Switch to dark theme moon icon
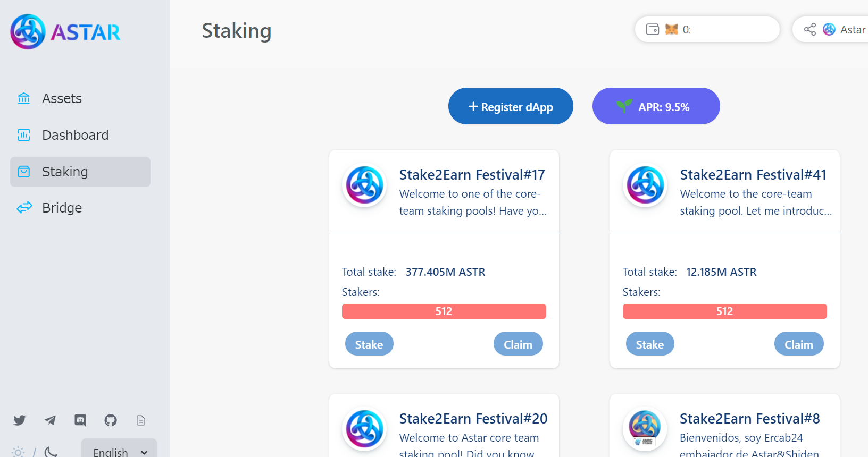Image resolution: width=868 pixels, height=457 pixels. pos(51,452)
